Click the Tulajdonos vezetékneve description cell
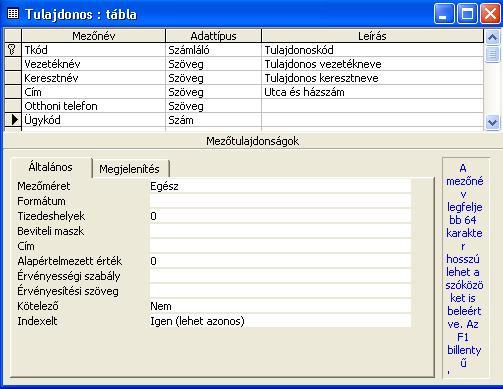The height and width of the screenshot is (389, 503). click(x=372, y=64)
